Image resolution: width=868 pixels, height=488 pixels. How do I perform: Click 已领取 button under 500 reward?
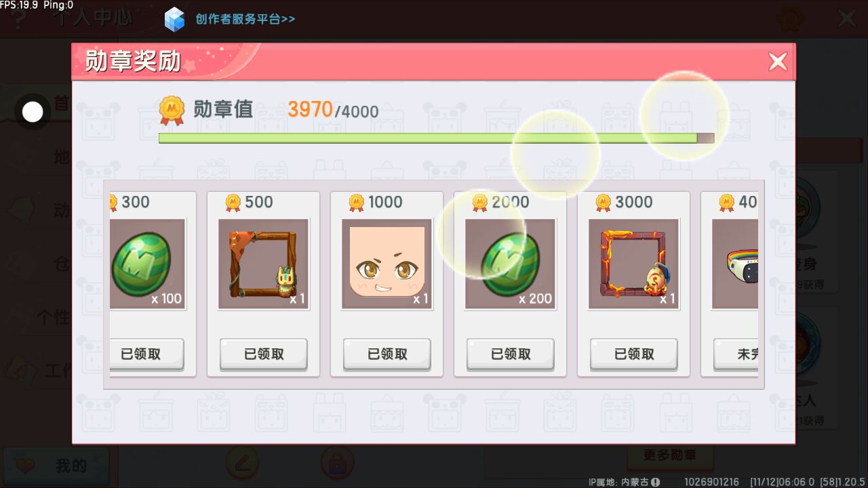(264, 354)
